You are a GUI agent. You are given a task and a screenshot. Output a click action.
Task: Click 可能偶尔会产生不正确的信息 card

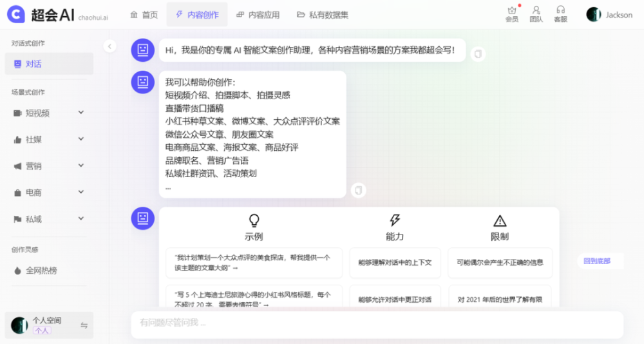(500, 263)
